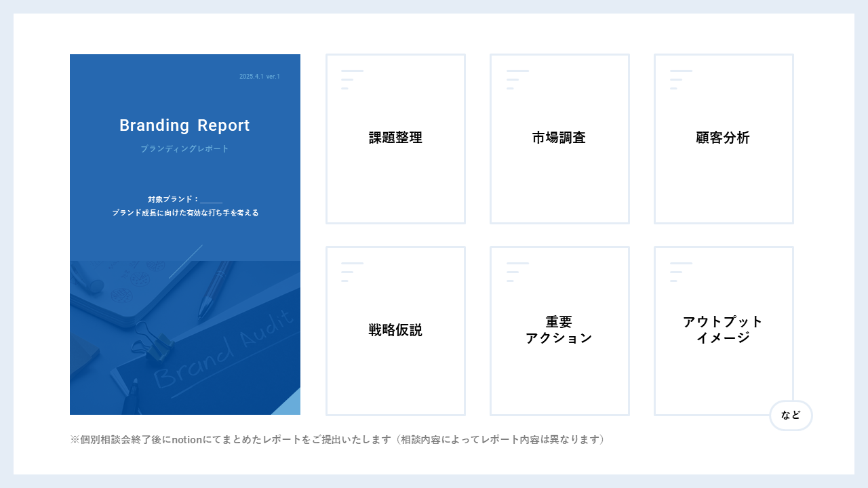Select the 市場調査 card
Image resolution: width=868 pixels, height=488 pixels.
(559, 139)
